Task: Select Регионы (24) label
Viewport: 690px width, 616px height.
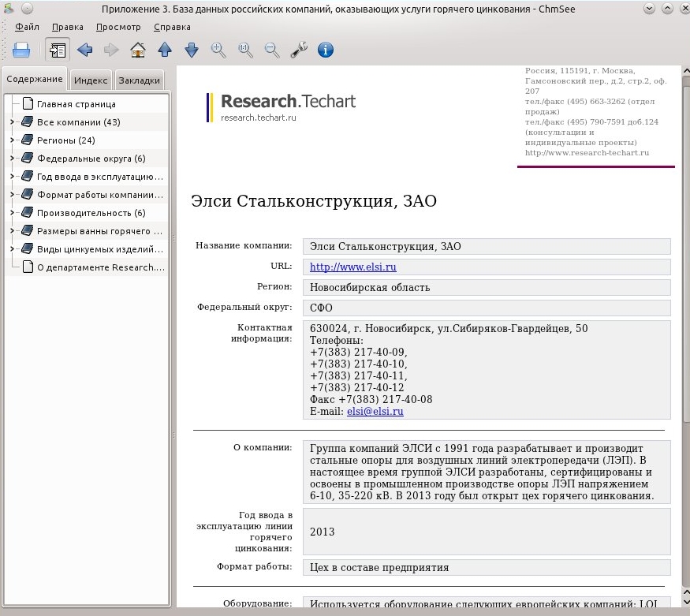Action: [66, 140]
